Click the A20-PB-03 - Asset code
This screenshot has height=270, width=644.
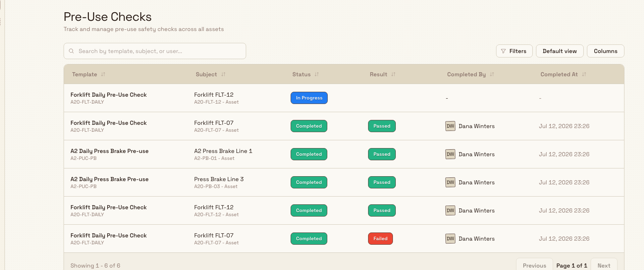(216, 186)
